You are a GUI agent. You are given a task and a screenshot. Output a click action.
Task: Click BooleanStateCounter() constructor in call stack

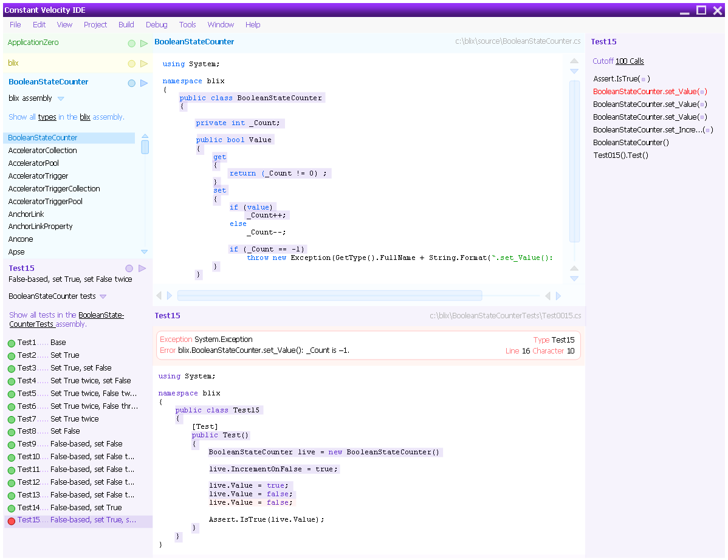[631, 143]
